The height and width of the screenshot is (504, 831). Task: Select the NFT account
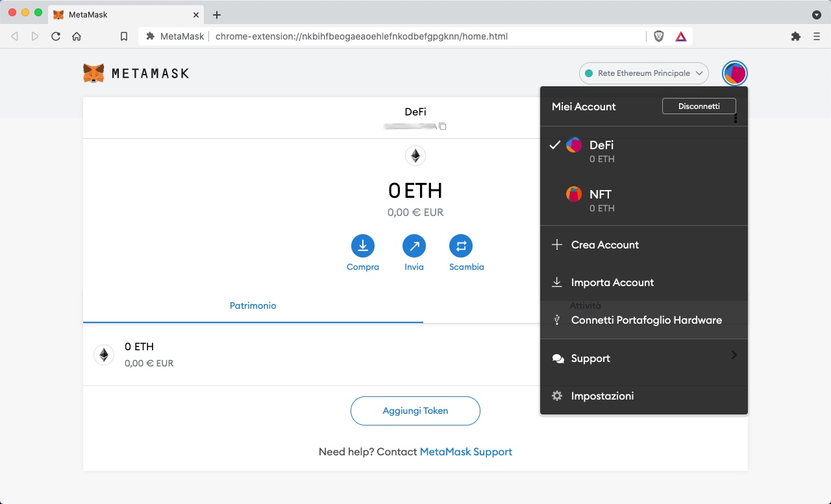644,200
